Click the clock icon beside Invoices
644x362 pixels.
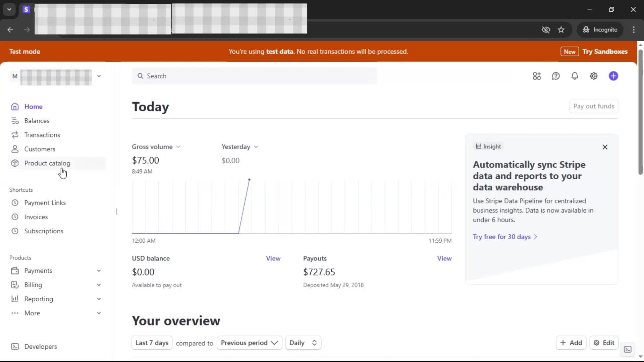[15, 217]
